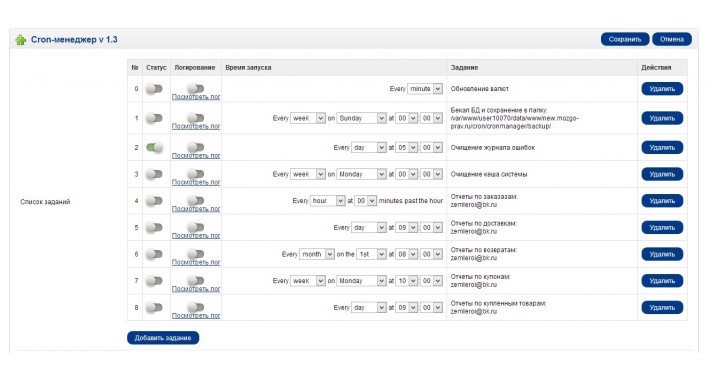
Task: Click the 'Список заданий' label
Action: (x=45, y=202)
